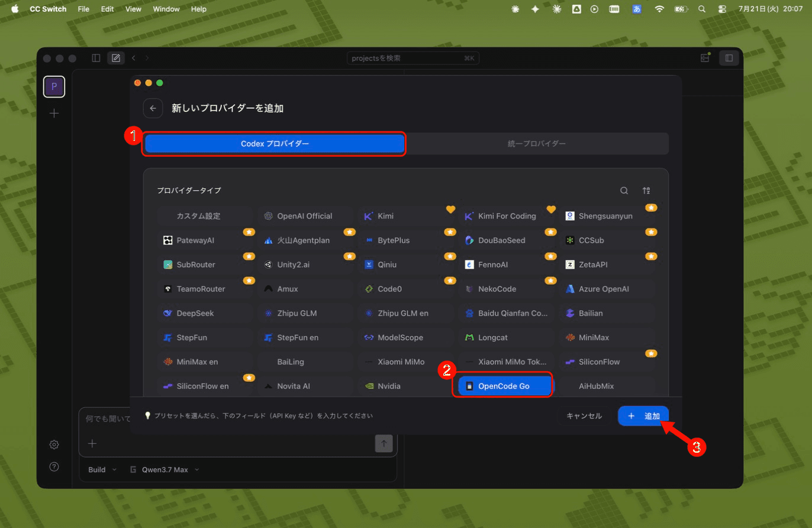Screen dimensions: 812x528
Task: Open the Window menu
Action: coord(166,9)
